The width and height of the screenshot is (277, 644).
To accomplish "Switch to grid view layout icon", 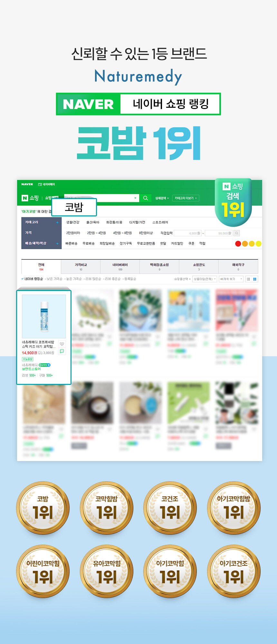I will (255, 279).
